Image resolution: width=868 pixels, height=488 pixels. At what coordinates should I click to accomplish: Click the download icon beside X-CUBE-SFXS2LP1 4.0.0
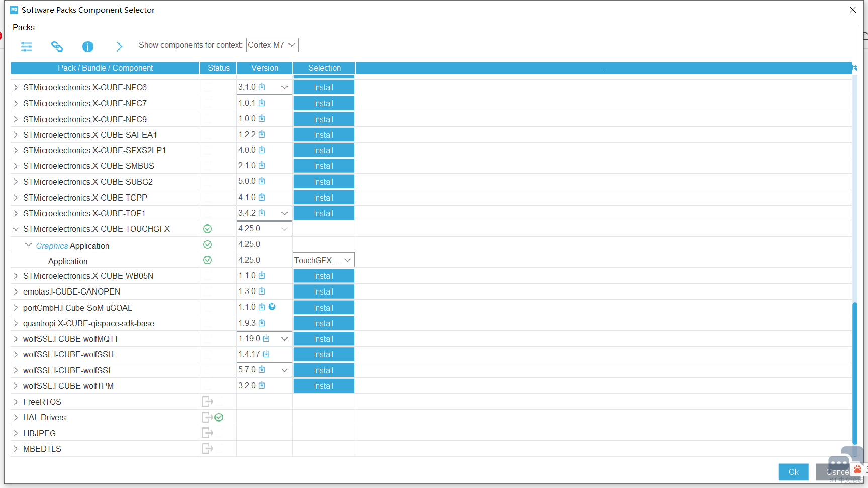point(262,150)
